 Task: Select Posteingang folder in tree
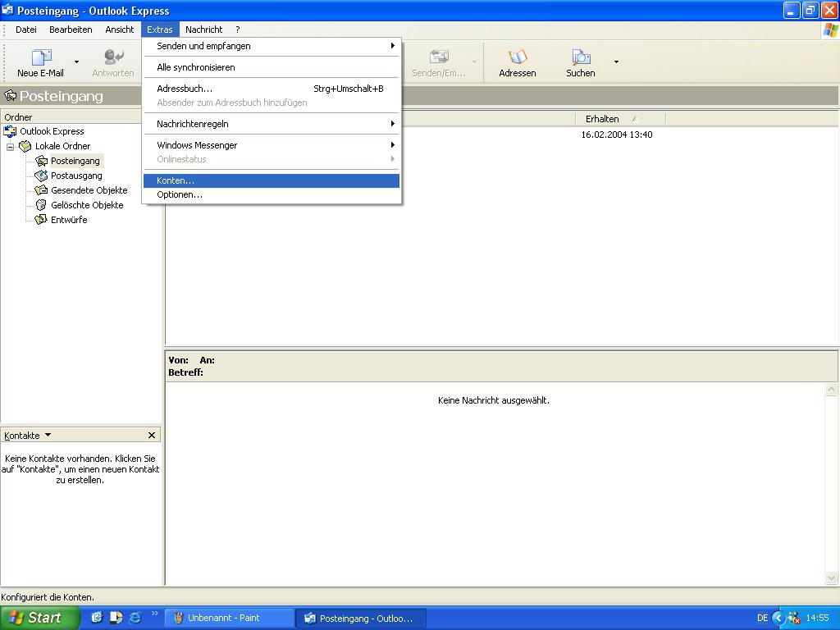click(75, 161)
